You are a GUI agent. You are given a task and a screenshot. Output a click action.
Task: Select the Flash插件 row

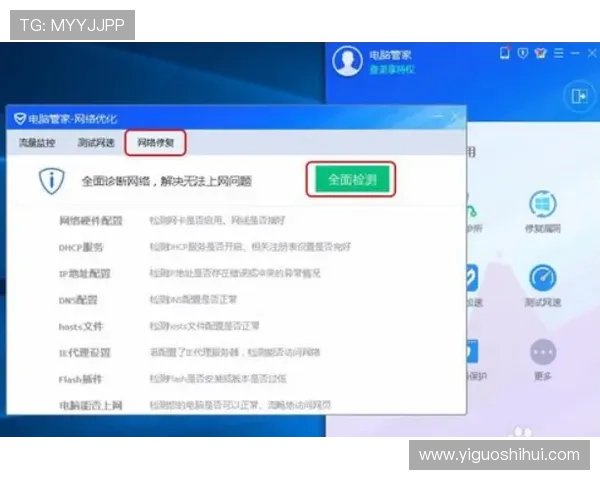236,379
